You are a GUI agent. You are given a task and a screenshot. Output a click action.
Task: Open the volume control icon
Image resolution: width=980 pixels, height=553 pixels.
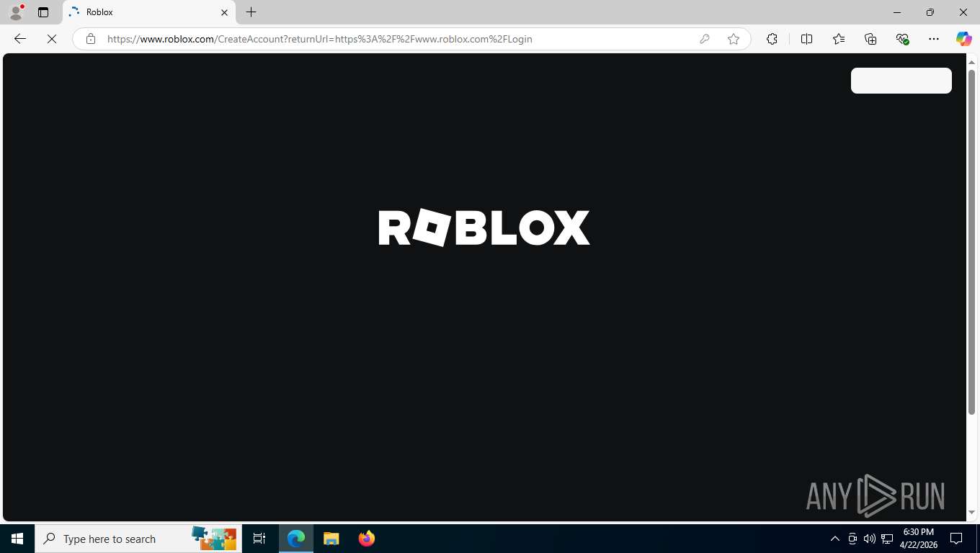point(870,539)
